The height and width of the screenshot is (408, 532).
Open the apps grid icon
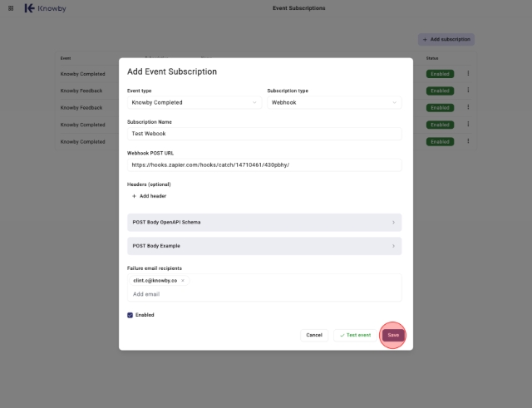coord(11,8)
